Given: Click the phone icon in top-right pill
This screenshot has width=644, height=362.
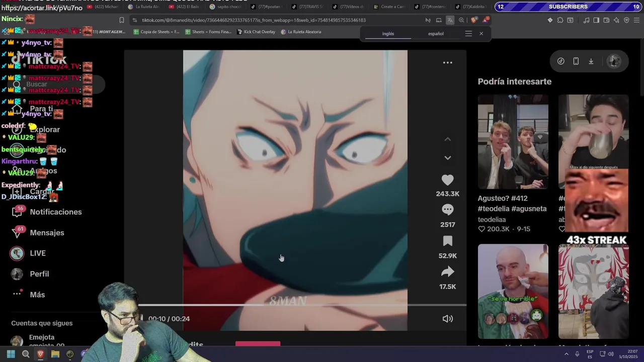Looking at the screenshot, I should coord(576,61).
